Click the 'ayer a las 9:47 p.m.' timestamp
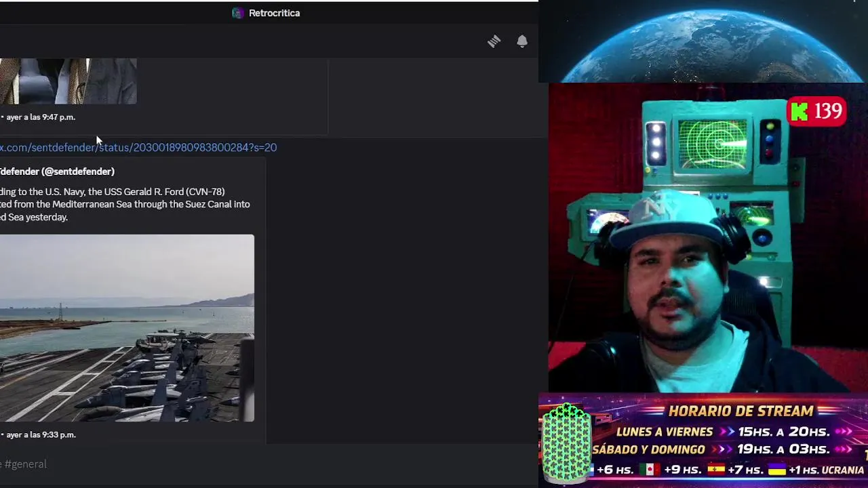Screen dimensions: 868x488 click(41, 117)
